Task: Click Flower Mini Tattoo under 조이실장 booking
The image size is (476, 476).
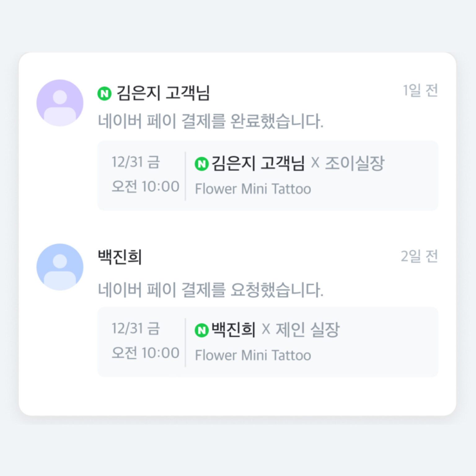Action: pos(253,189)
